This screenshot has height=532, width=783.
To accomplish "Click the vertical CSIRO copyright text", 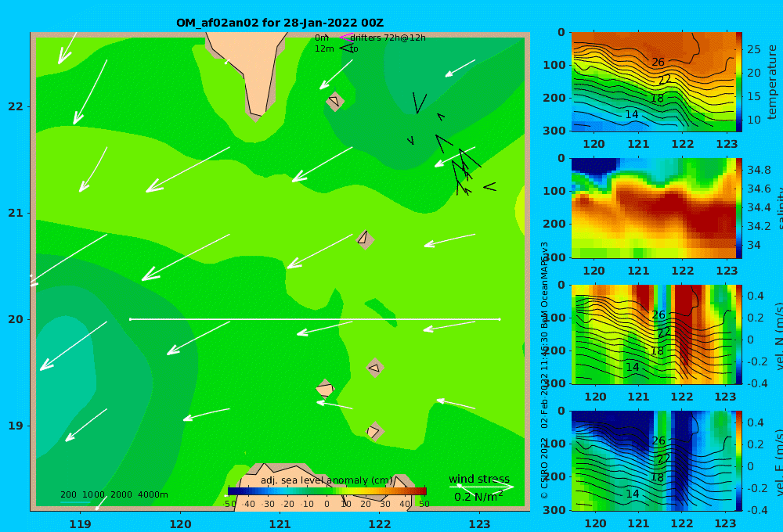I will [x=544, y=370].
